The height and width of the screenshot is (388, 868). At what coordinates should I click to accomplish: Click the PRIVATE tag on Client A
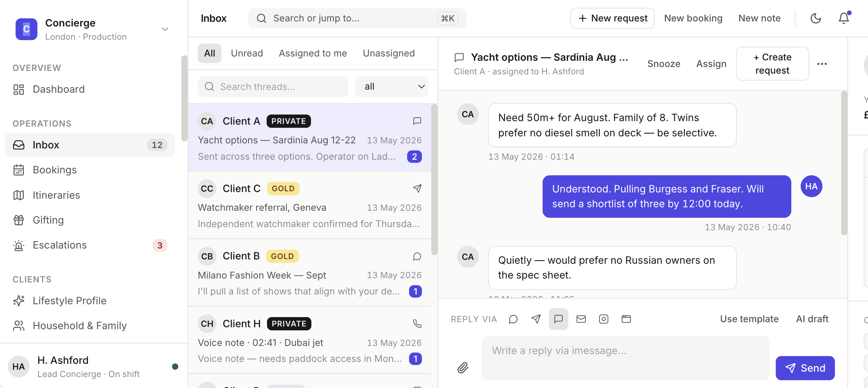(289, 121)
